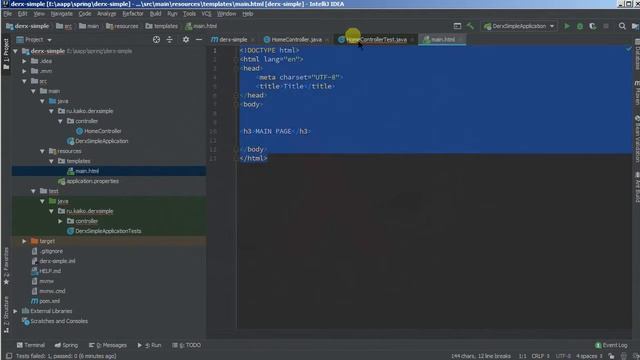Open the Refactor menu

tap(133, 14)
